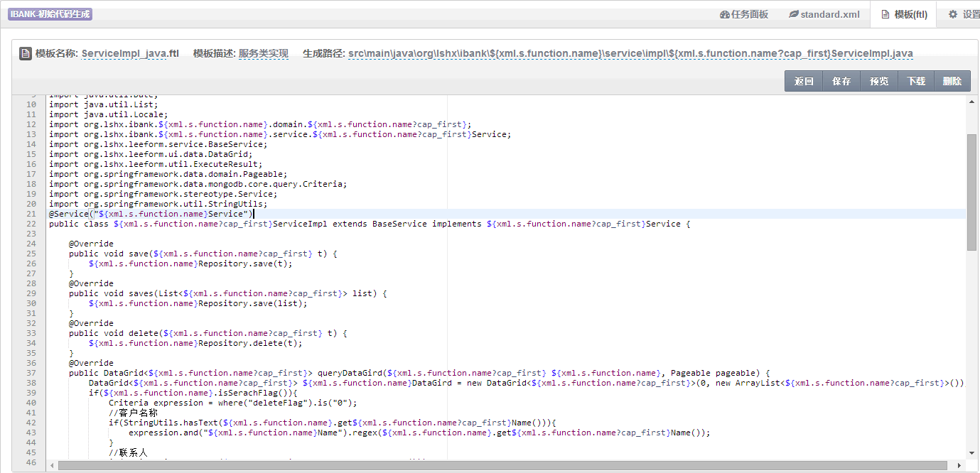Click the generation path ending in ServiceImpl.java
Screen dimensions: 980x473
click(630, 53)
